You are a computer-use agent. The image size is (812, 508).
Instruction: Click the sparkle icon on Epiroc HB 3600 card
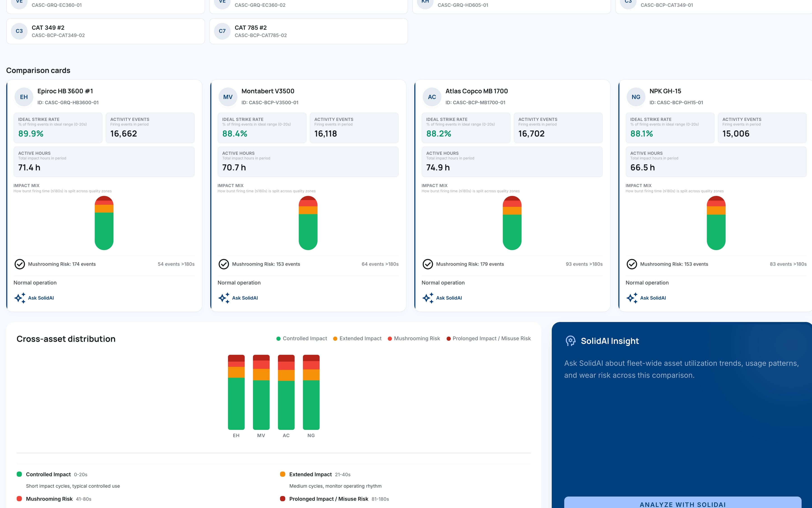[20, 298]
